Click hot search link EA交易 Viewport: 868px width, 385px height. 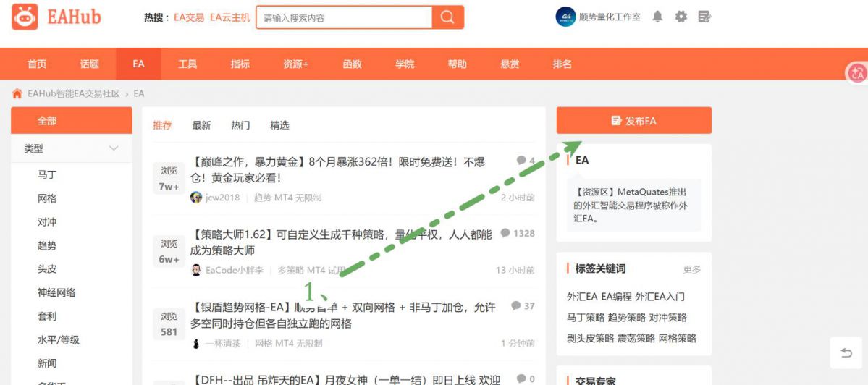189,17
